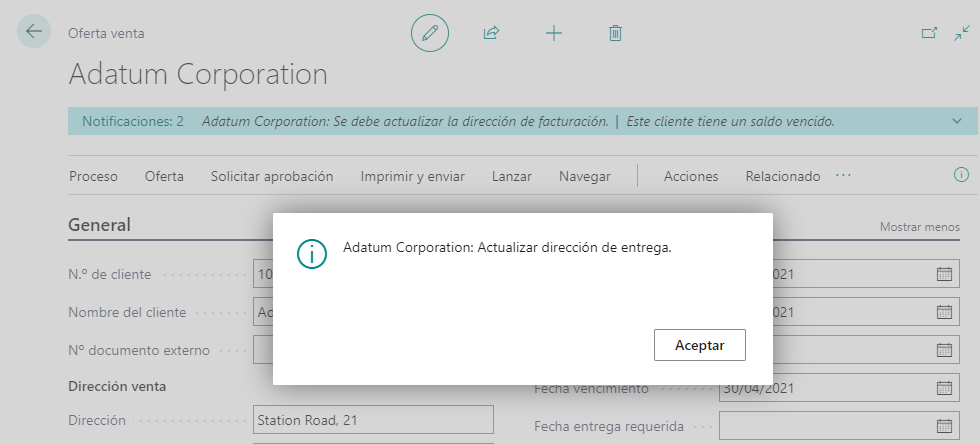This screenshot has height=444, width=980.
Task: Click dialog message Actualizar dirección de entrega
Action: coord(507,248)
